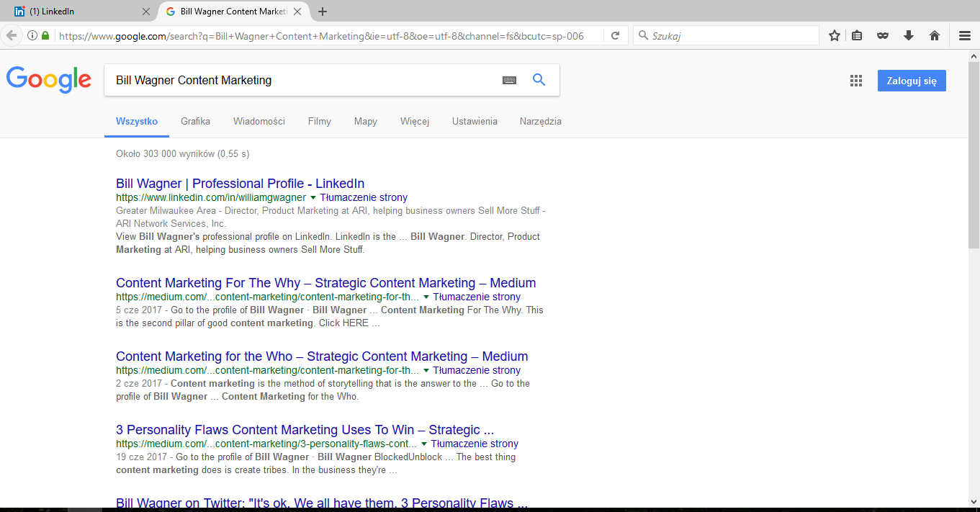
Task: Click the Google logo
Action: click(49, 79)
